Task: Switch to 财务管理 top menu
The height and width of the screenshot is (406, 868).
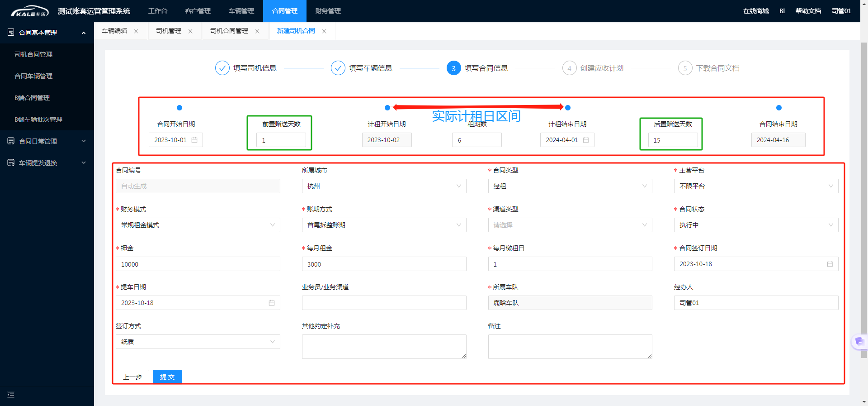Action: (x=328, y=11)
